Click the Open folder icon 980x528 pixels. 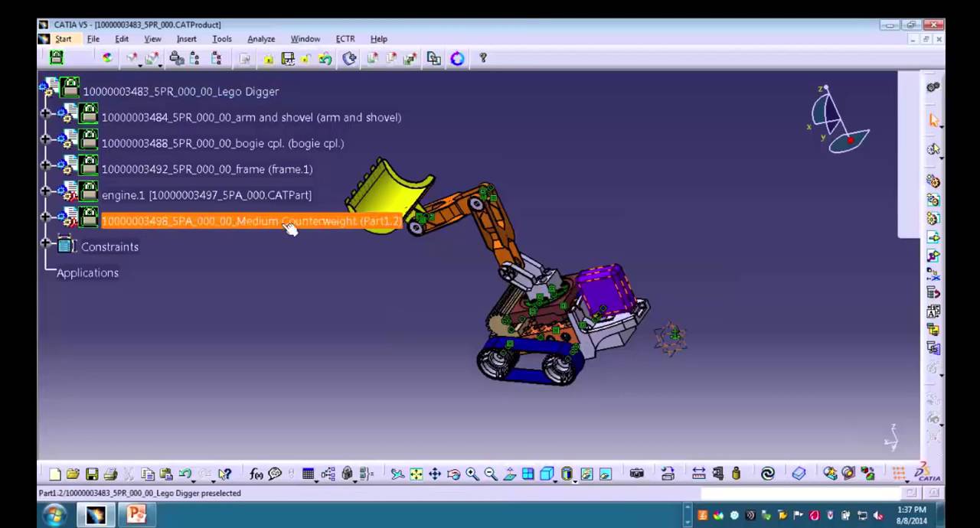coord(73,474)
